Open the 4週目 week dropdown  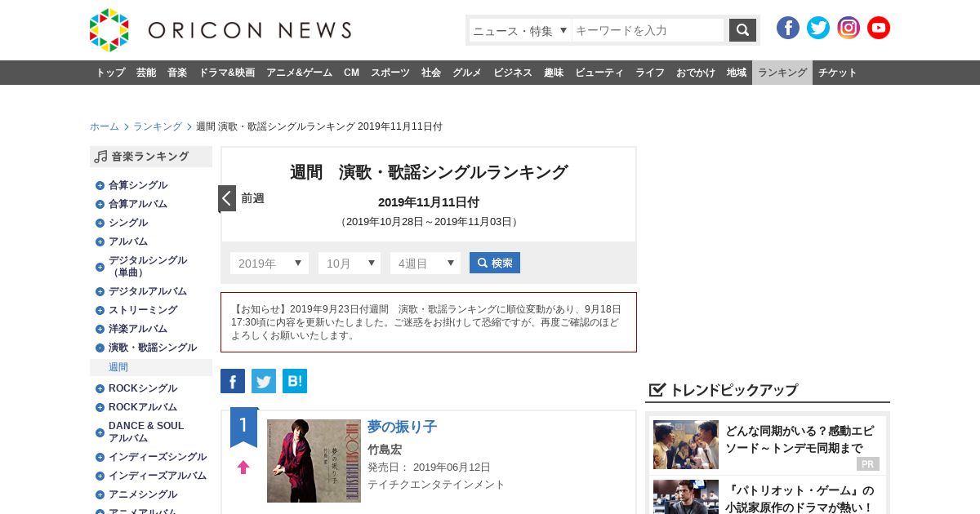click(x=425, y=263)
